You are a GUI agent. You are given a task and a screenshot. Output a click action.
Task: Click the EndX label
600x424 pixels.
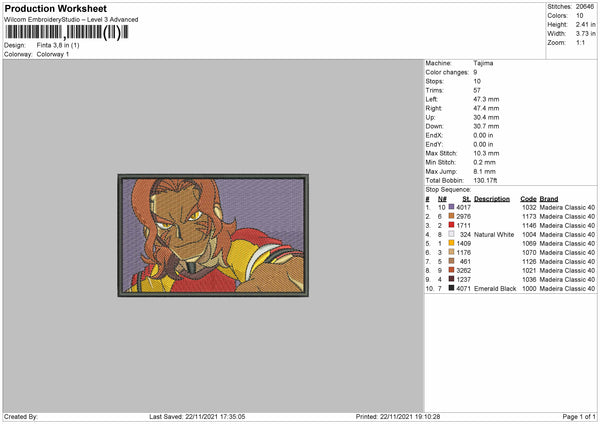(434, 135)
